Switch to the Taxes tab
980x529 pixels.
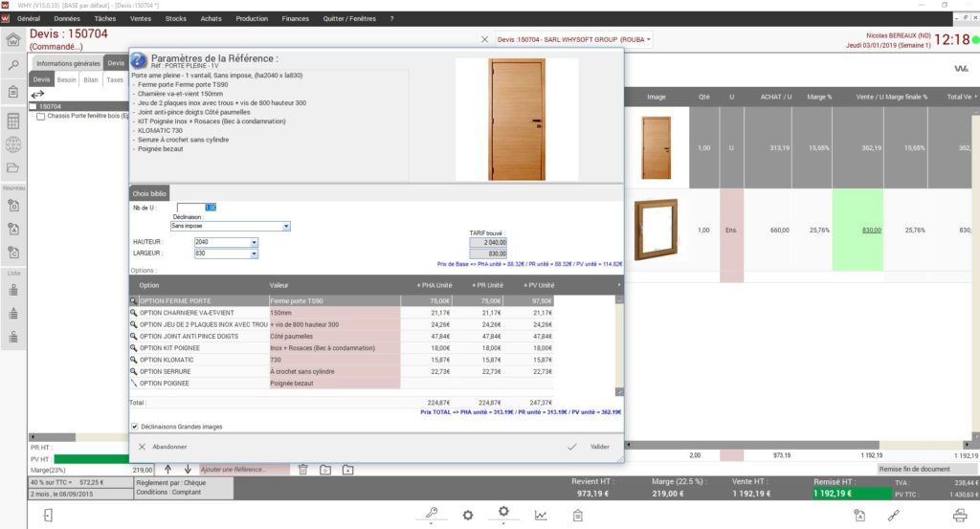[115, 80]
